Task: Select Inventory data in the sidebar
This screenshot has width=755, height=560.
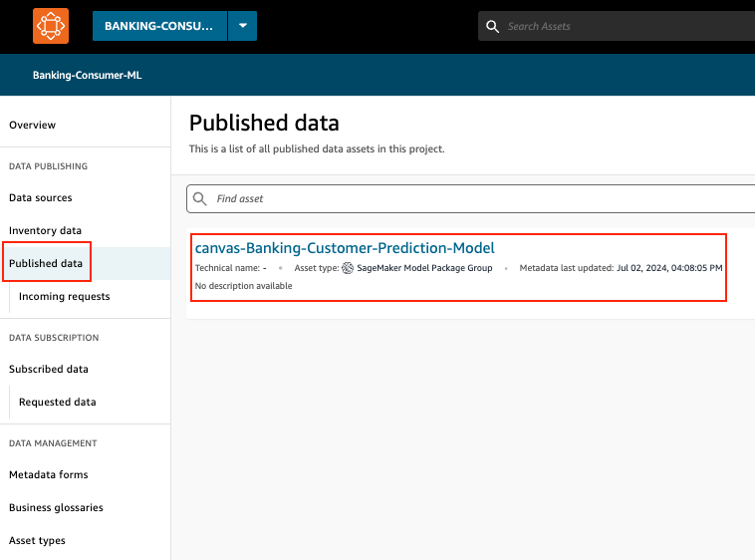Action: point(46,230)
